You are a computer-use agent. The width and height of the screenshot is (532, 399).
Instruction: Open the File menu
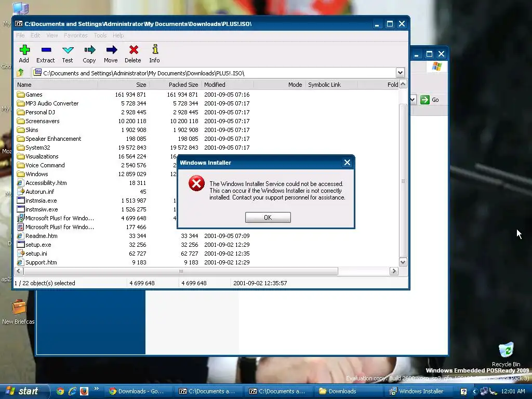click(x=20, y=35)
